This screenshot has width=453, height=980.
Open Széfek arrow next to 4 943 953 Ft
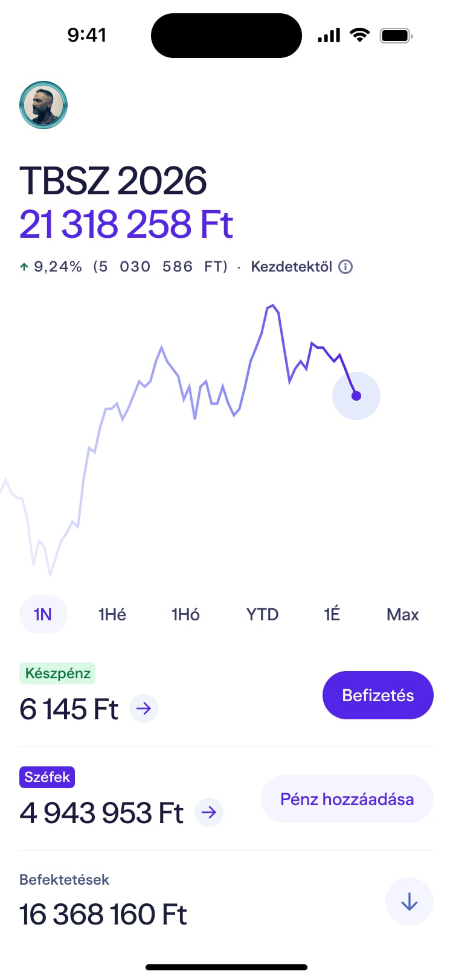[x=209, y=812]
